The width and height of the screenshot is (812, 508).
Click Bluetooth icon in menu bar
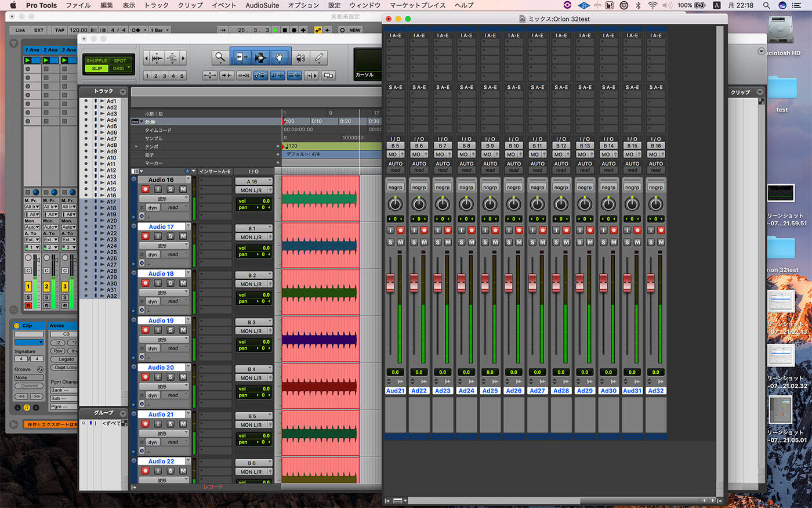pos(637,5)
